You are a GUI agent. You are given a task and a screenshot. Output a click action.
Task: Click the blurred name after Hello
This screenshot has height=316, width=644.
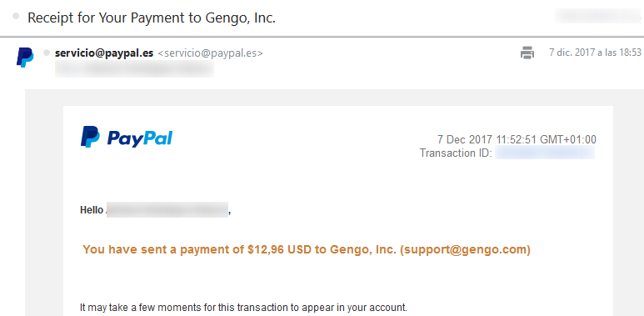[167, 210]
